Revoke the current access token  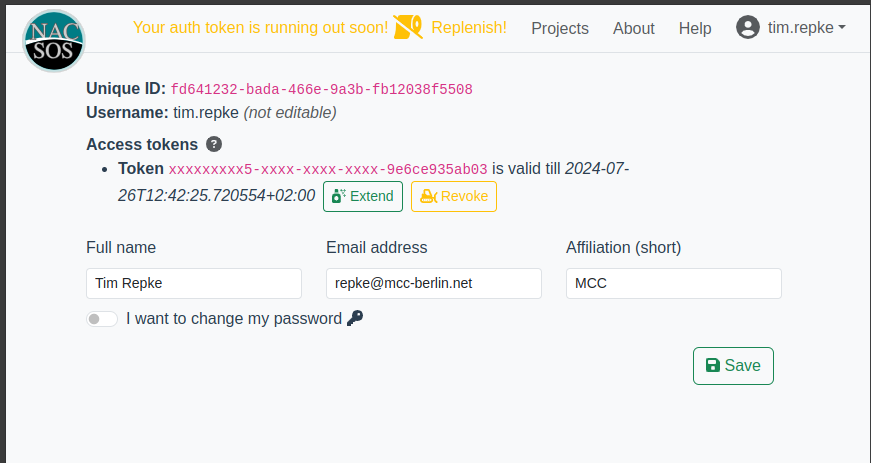pyautogui.click(x=454, y=197)
